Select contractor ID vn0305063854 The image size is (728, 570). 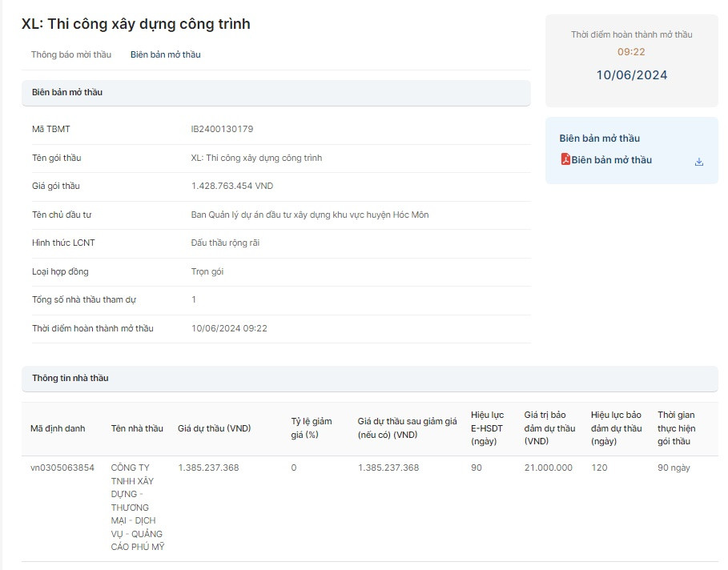62,468
